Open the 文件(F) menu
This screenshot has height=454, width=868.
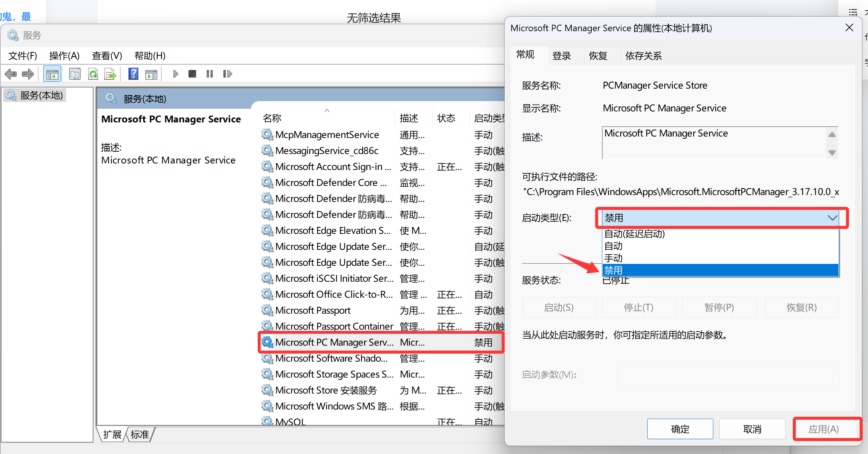pos(23,56)
